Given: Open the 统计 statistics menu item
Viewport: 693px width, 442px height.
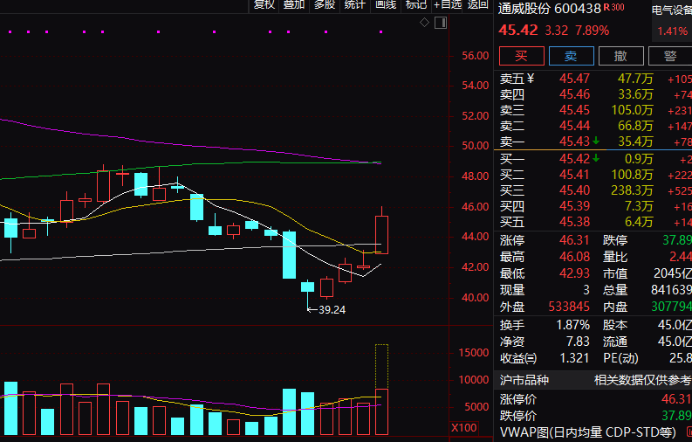Looking at the screenshot, I should tap(354, 5).
